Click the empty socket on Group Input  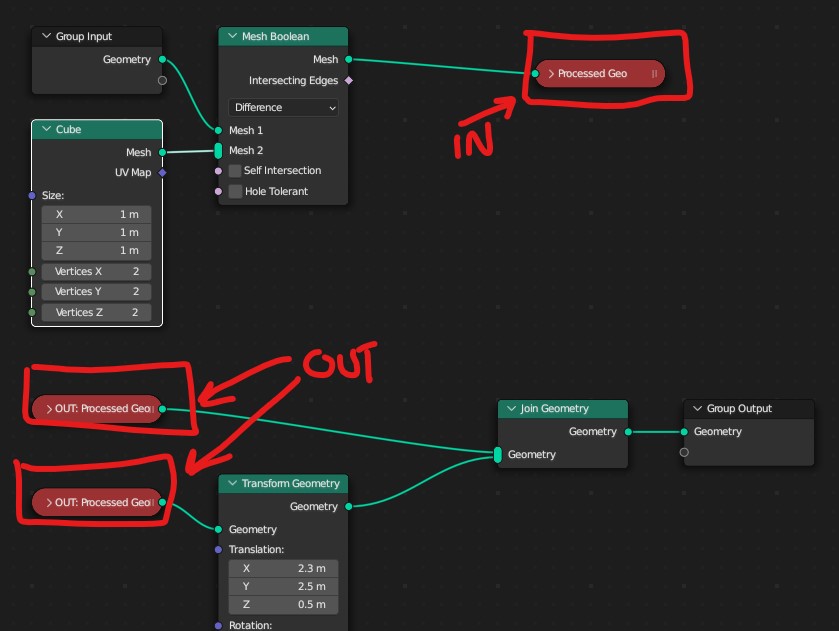(163, 80)
